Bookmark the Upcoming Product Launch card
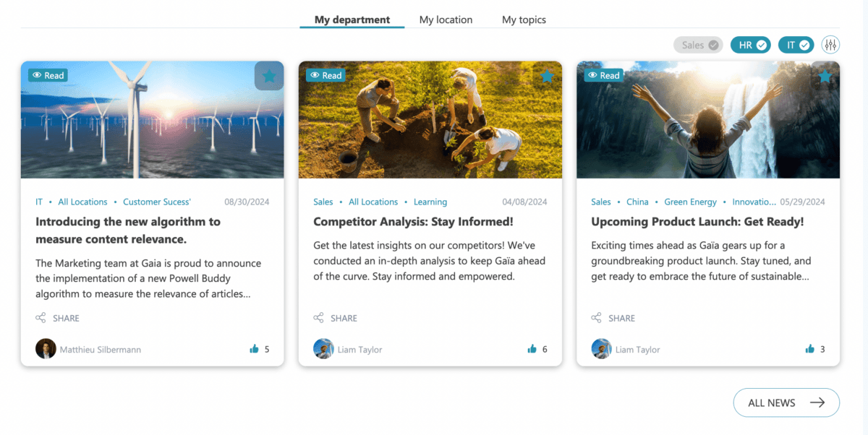This screenshot has width=868, height=435. coord(825,75)
